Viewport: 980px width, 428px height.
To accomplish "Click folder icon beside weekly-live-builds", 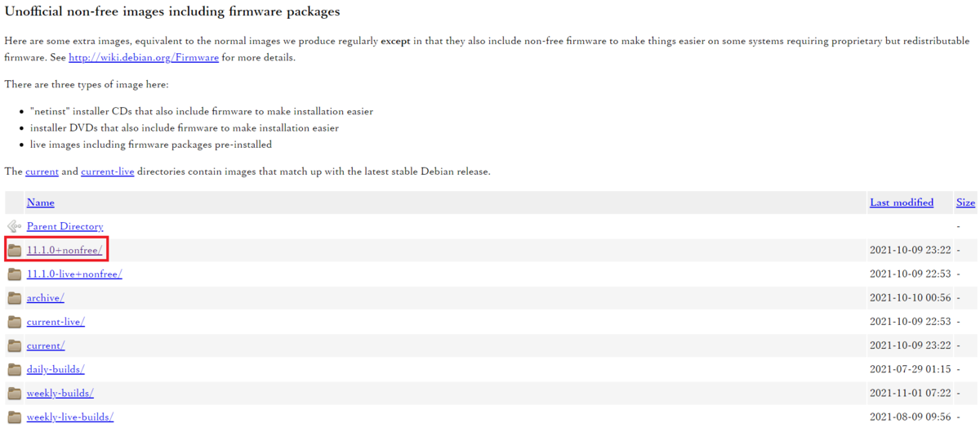I will tap(14, 417).
